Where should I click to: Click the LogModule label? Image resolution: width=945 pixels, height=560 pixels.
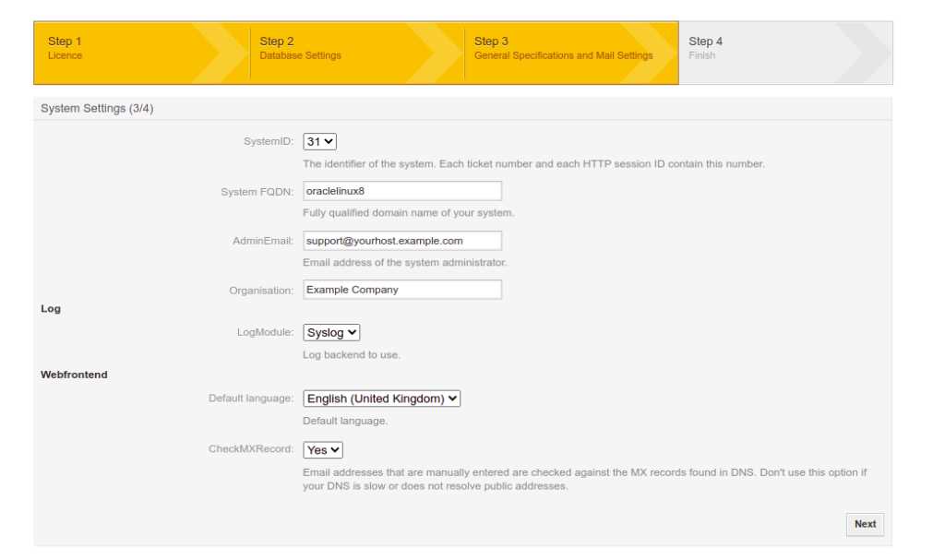tap(265, 332)
